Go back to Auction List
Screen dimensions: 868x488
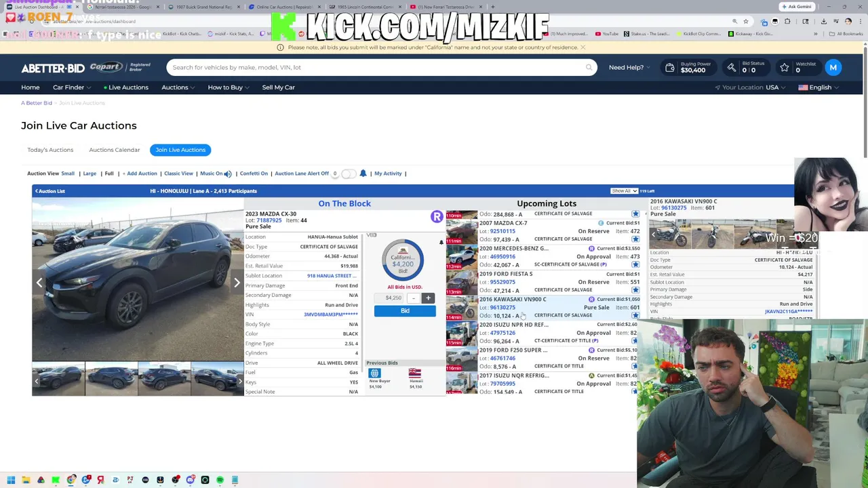click(x=50, y=191)
